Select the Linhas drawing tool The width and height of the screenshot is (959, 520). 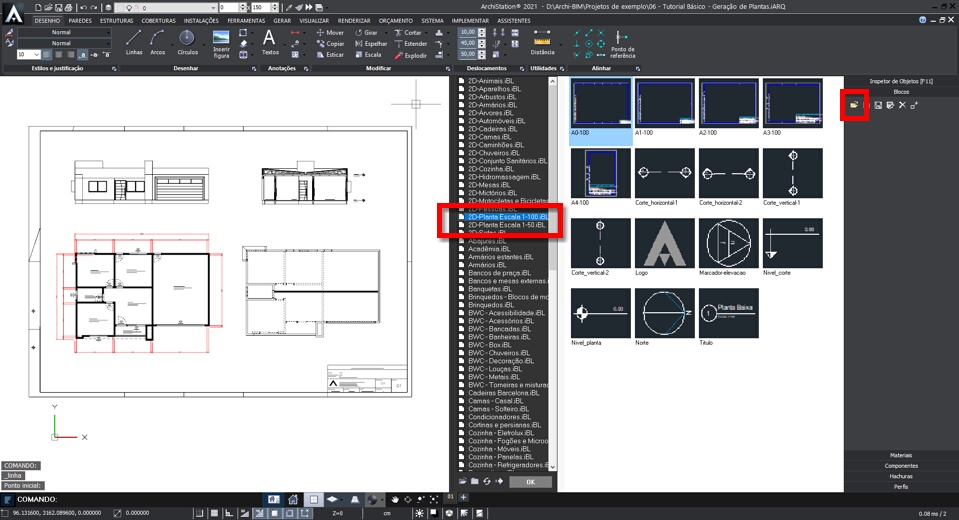[x=134, y=42]
